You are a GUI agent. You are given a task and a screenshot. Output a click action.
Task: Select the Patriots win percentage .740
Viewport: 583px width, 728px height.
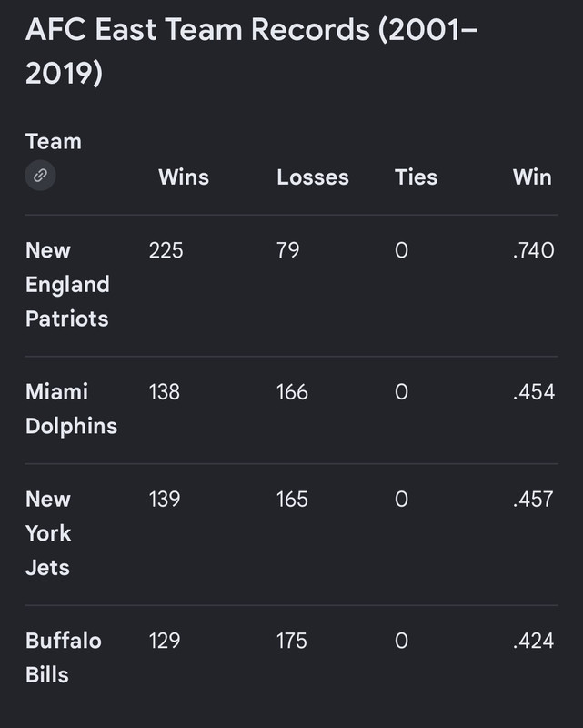coord(533,251)
